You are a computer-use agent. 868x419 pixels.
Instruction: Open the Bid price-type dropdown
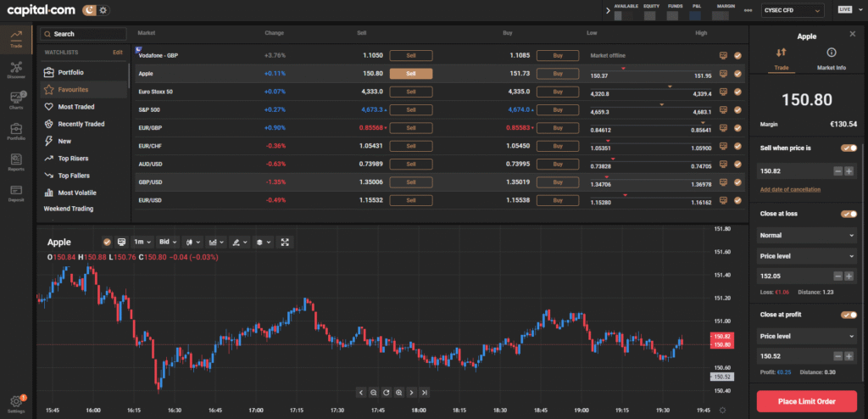(x=168, y=242)
